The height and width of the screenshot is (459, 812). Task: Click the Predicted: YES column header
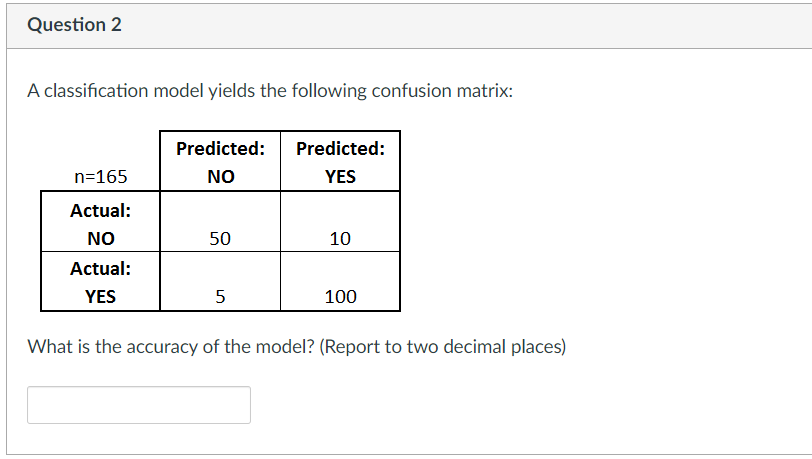tap(340, 162)
